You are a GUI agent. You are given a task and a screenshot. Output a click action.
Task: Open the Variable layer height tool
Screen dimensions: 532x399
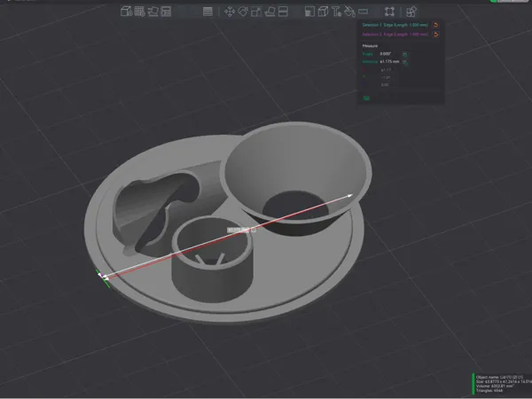[207, 12]
